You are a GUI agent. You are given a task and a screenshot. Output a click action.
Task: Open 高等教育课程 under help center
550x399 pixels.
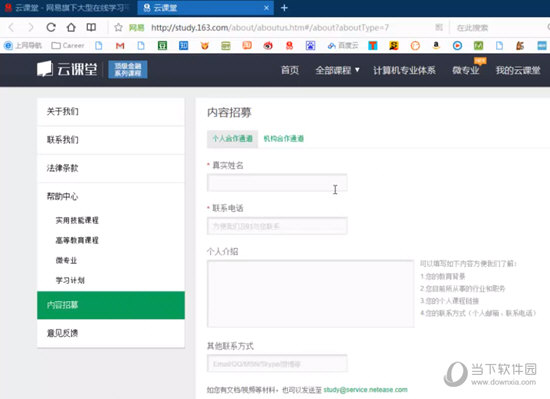coord(77,240)
